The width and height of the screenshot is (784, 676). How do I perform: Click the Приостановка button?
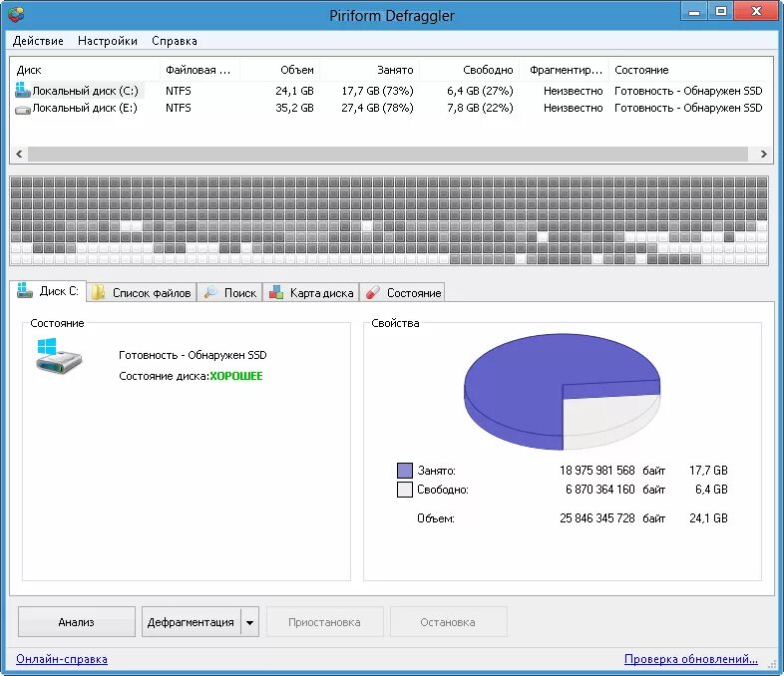pyautogui.click(x=324, y=622)
